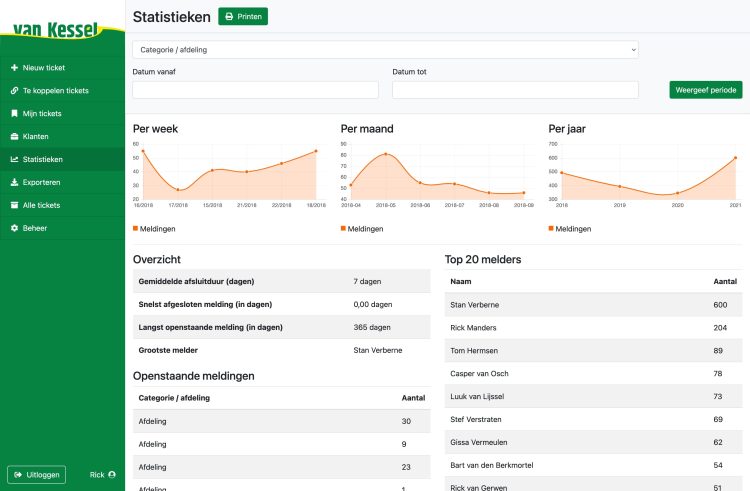This screenshot has height=491, width=750.
Task: Click the Rick user name
Action: [x=97, y=475]
